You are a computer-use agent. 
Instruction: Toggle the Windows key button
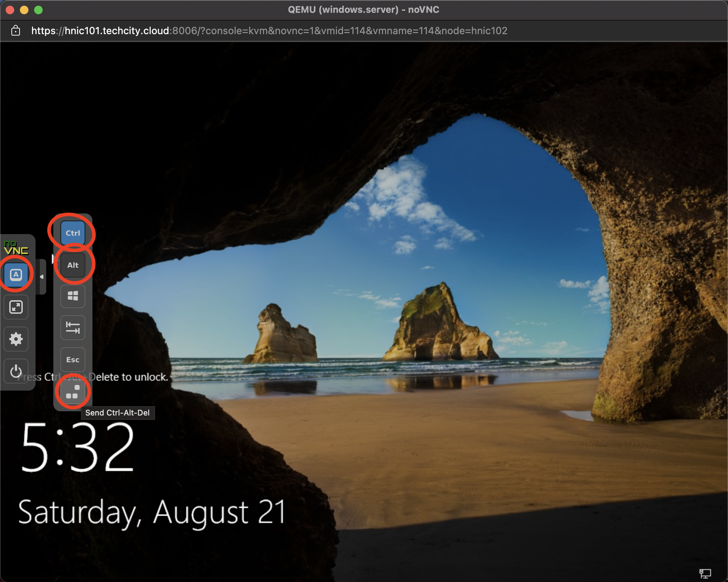(x=73, y=296)
